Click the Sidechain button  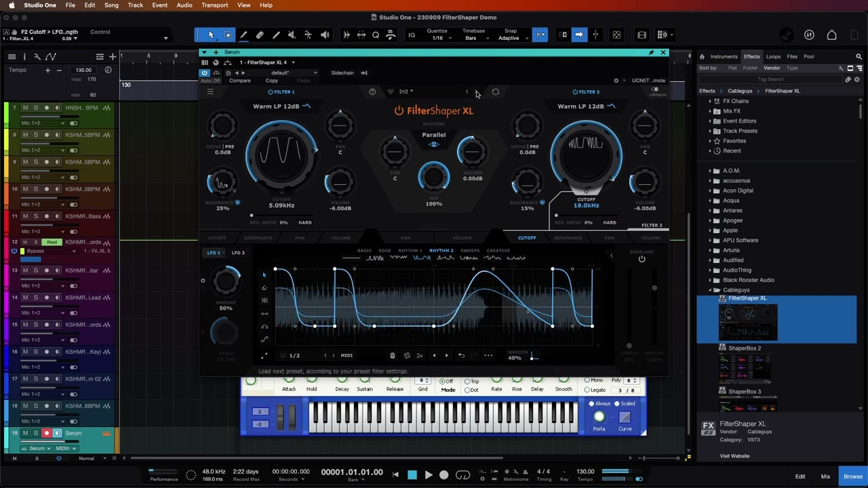pos(342,73)
